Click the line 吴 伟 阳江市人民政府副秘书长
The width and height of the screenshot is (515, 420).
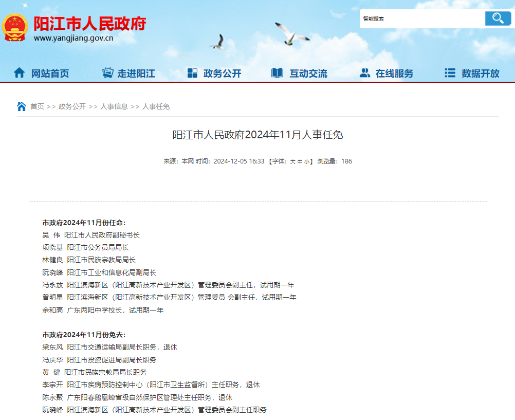(91, 235)
